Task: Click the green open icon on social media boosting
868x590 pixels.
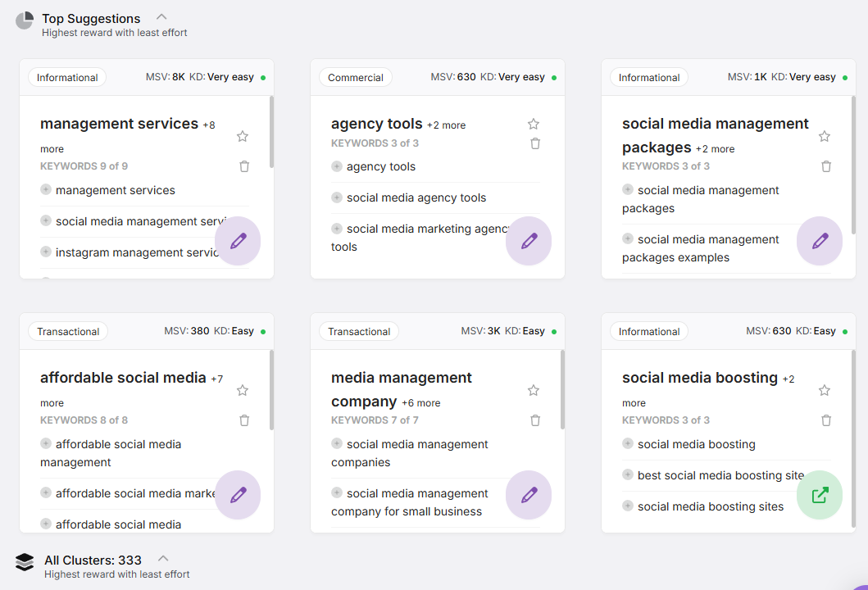Action: (819, 495)
